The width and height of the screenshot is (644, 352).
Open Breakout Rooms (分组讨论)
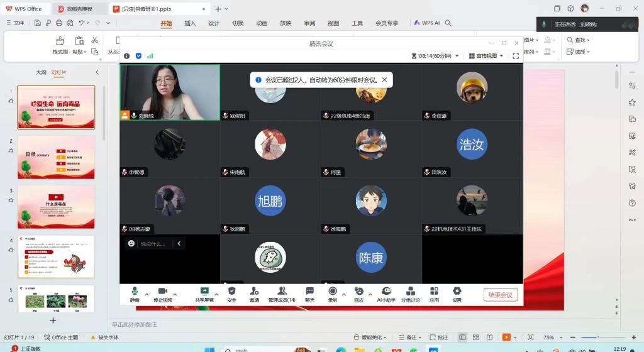click(x=410, y=294)
